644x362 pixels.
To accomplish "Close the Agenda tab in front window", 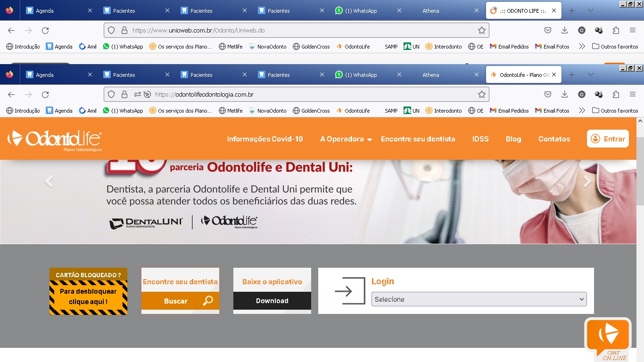I will pos(90,74).
